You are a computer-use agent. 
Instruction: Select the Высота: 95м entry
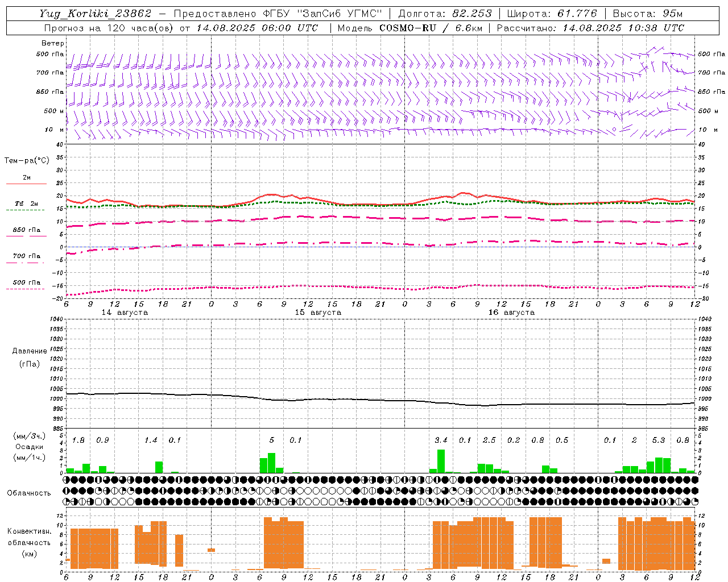click(648, 14)
